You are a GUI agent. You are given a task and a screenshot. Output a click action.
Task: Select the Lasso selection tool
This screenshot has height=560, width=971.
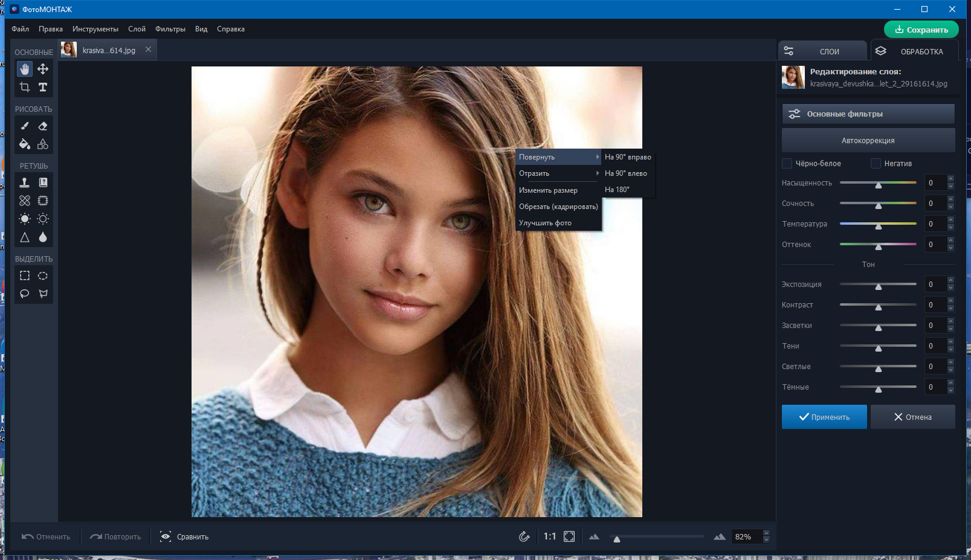click(25, 294)
